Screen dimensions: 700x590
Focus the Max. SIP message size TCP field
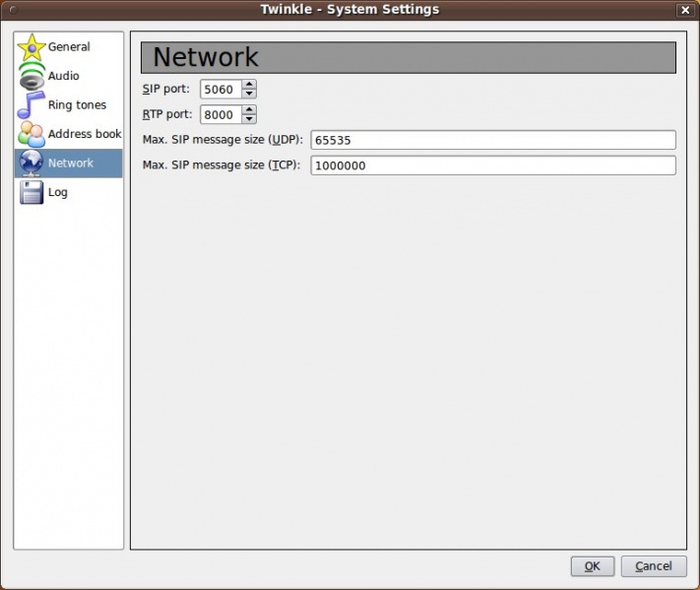click(492, 165)
